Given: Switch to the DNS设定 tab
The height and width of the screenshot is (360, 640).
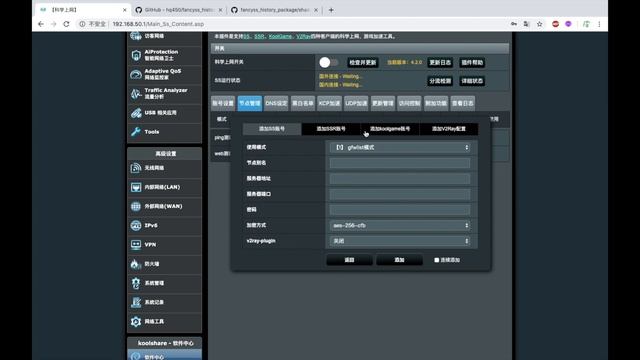Looking at the screenshot, I should (x=276, y=103).
